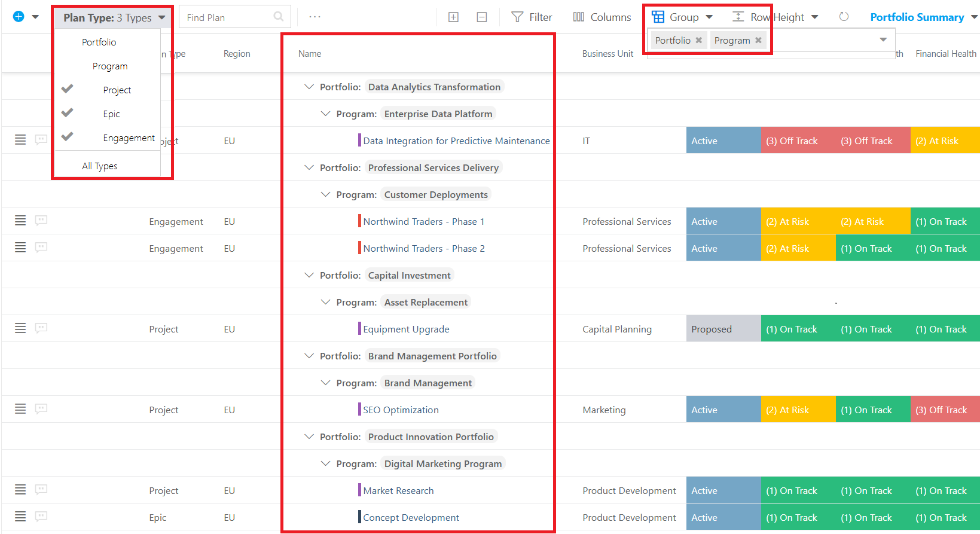
Task: Collapse the Digital Marketing Program group
Action: click(325, 463)
